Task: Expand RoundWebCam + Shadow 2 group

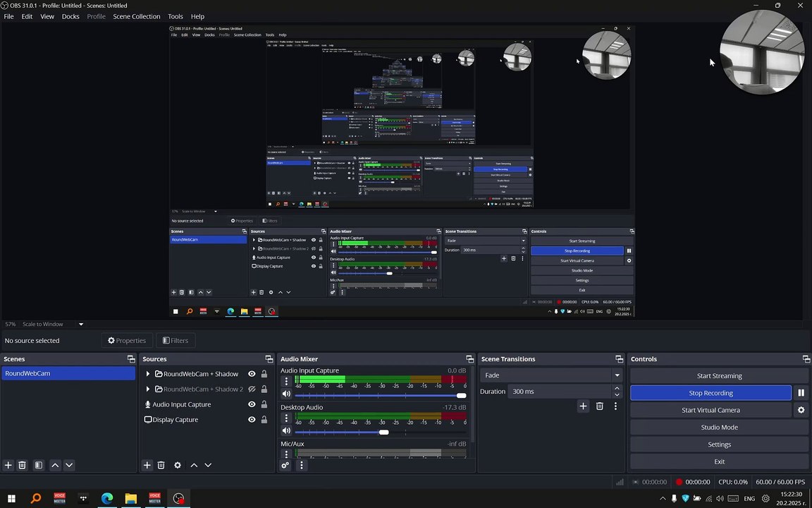Action: click(x=147, y=389)
